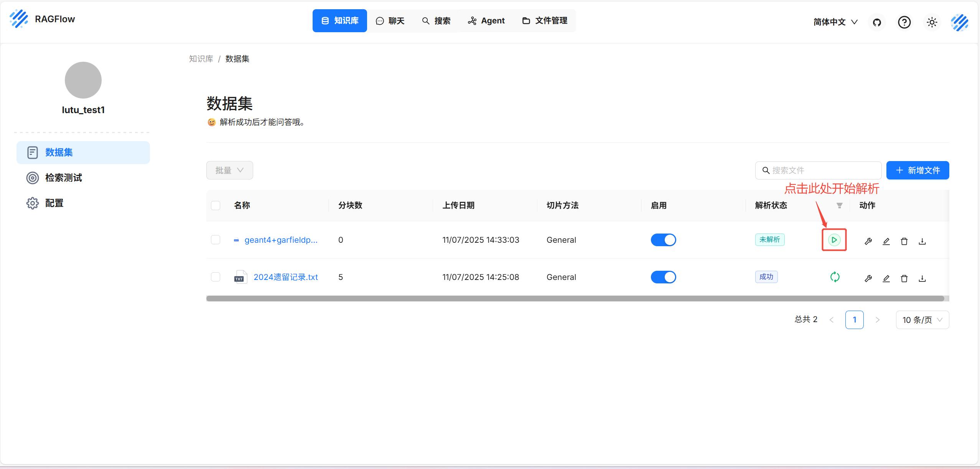Image resolution: width=980 pixels, height=469 pixels.
Task: Open 检索测试 in the sidebar
Action: pos(63,178)
